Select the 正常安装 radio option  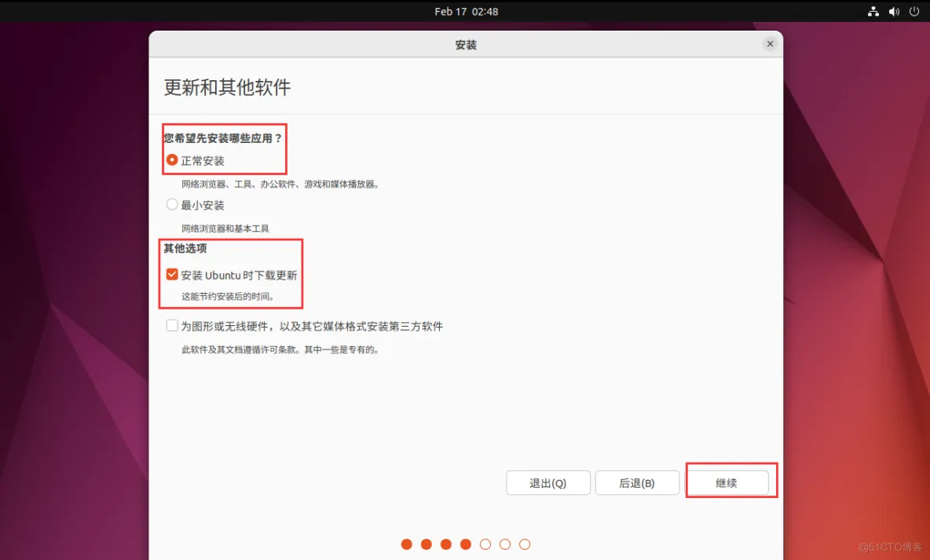(x=172, y=160)
